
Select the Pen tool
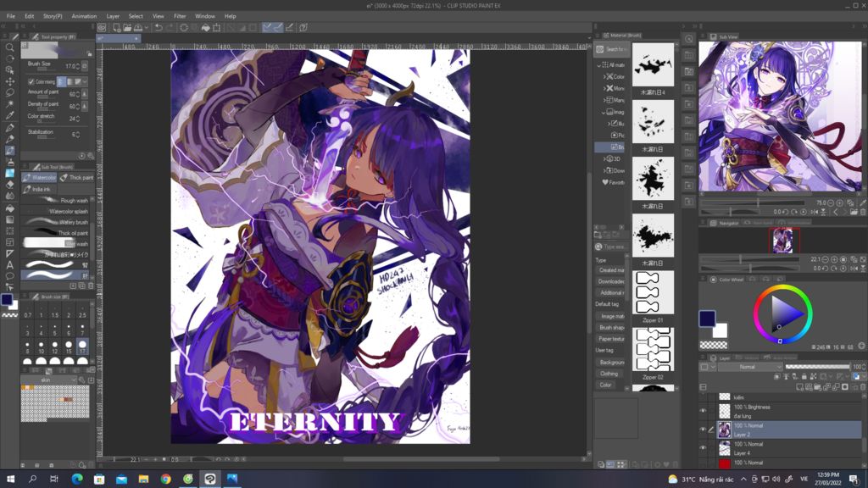pyautogui.click(x=9, y=128)
